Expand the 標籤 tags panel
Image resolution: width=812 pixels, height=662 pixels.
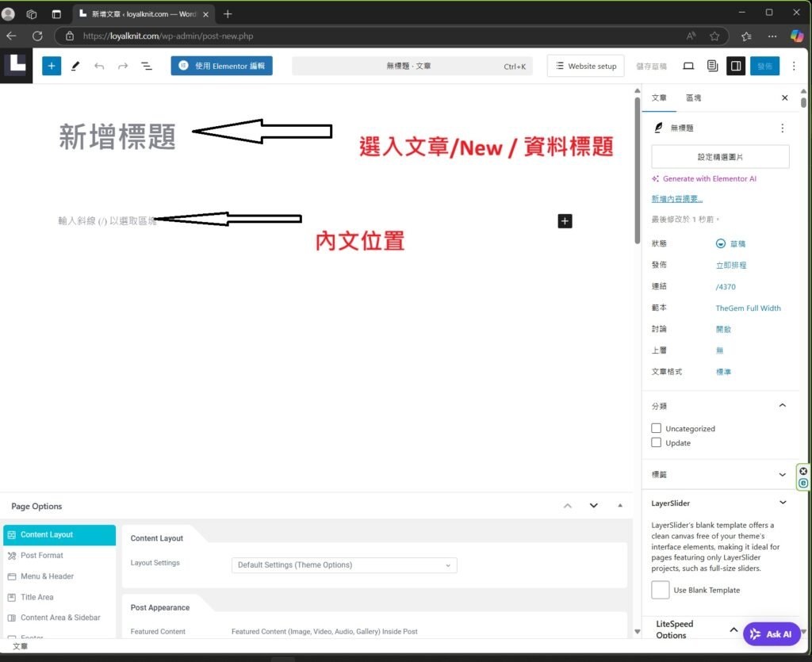pos(783,474)
